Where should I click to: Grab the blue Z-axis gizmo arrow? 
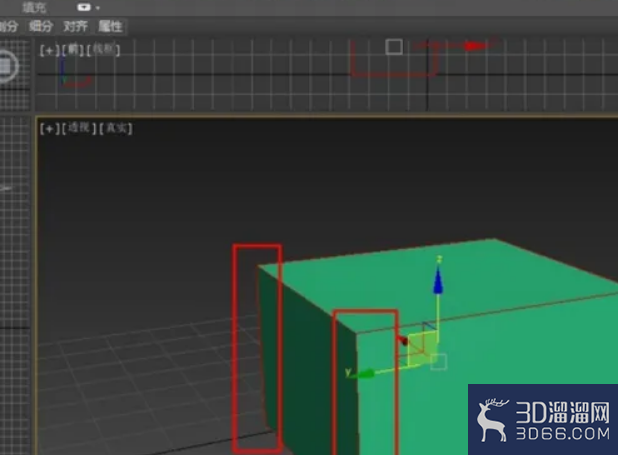tap(438, 280)
